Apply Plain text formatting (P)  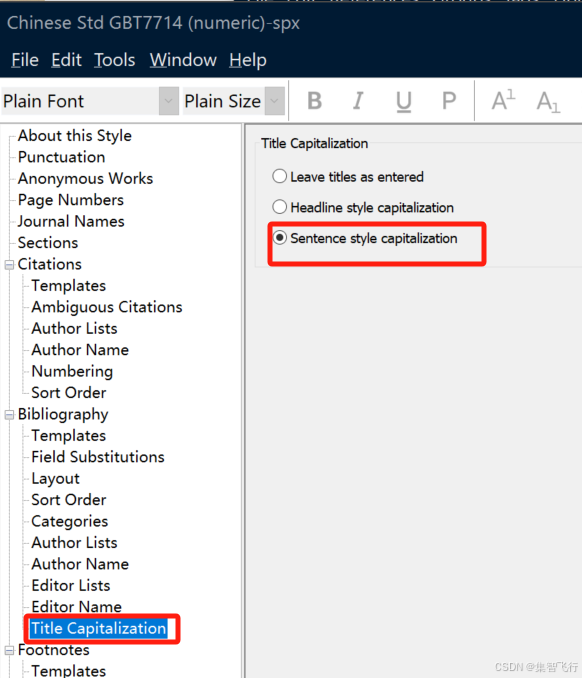point(449,101)
